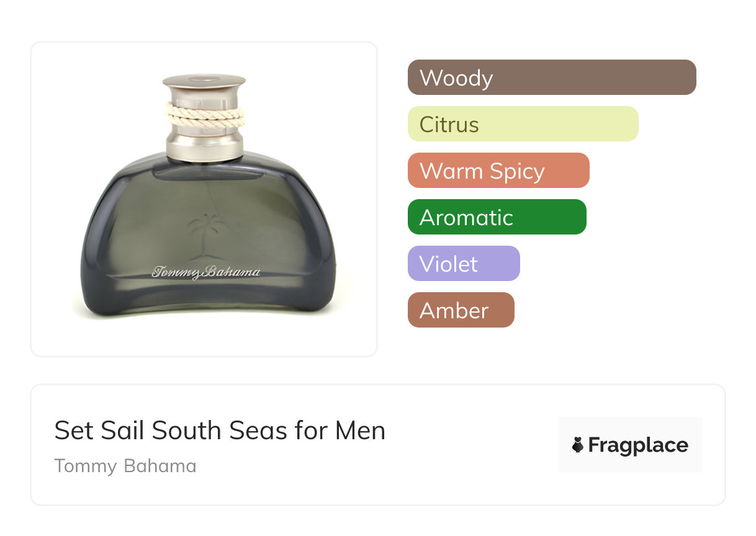Open the Tommy Bahama brand link below the title
This screenshot has height=536, width=756.
point(125,466)
